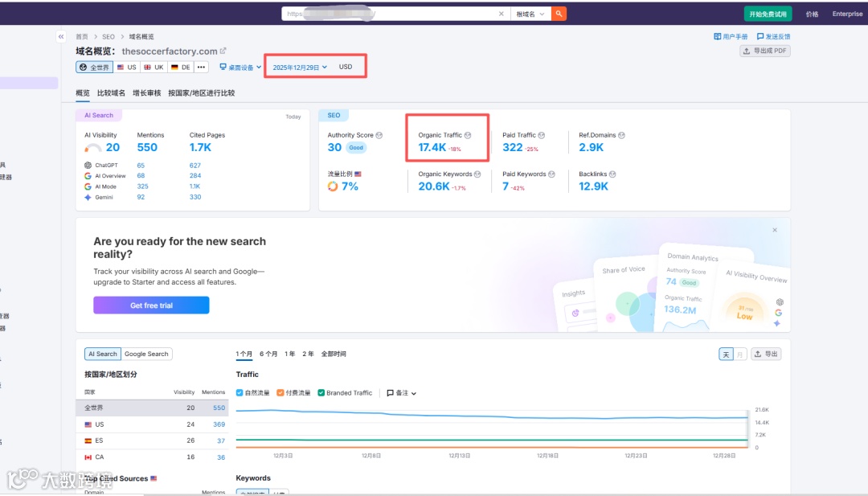Image resolution: width=868 pixels, height=496 pixels.
Task: Click the info icon next to Backlinks
Action: 612,174
